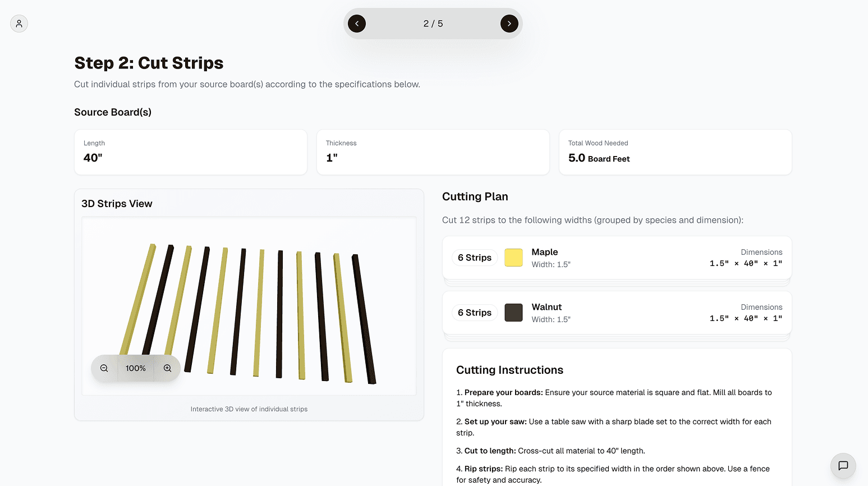Screen dimensions: 868x486
Task: Select the Length 40" source board card
Action: tap(191, 152)
